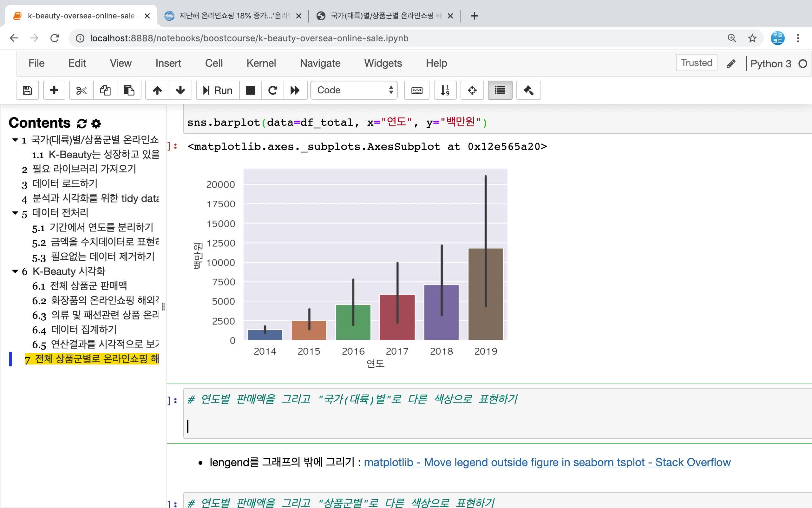Open the browser profile avatar
The height and width of the screenshot is (508, 812).
[x=777, y=38]
